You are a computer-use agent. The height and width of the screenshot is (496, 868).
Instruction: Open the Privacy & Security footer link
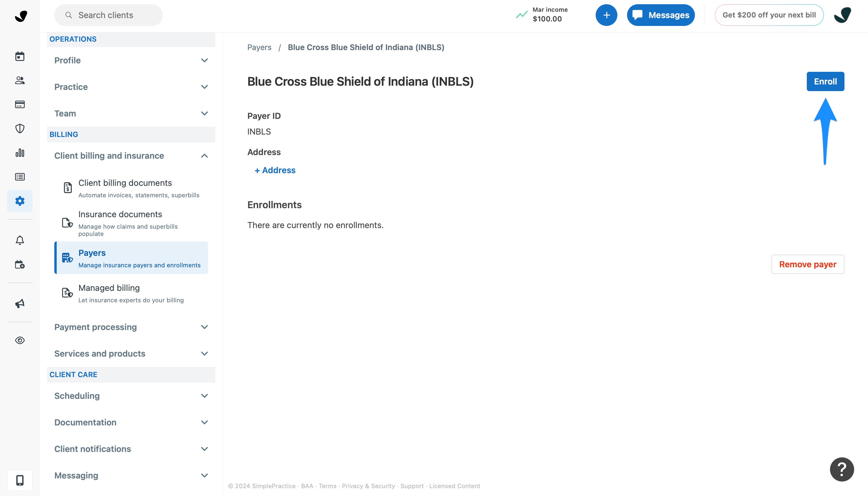coord(368,486)
